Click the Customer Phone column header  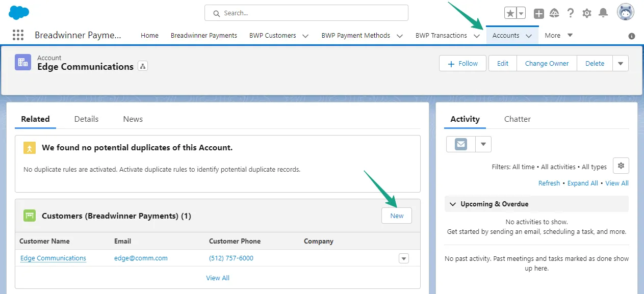235,242
